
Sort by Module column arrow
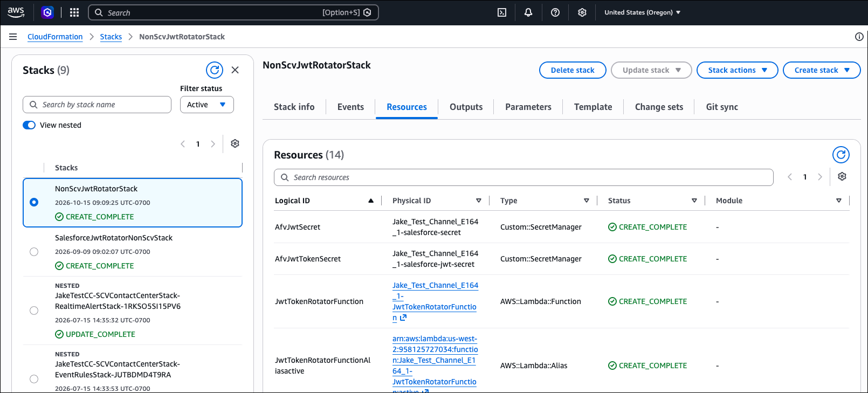tap(839, 201)
